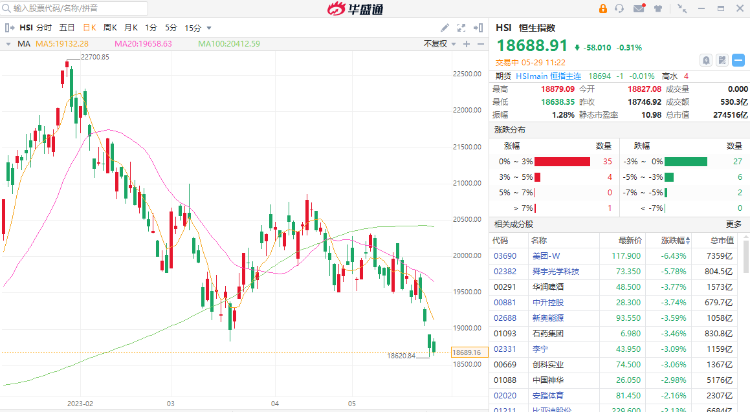Open stock 02688 新奥能源 row
750x412 pixels.
(x=615, y=318)
